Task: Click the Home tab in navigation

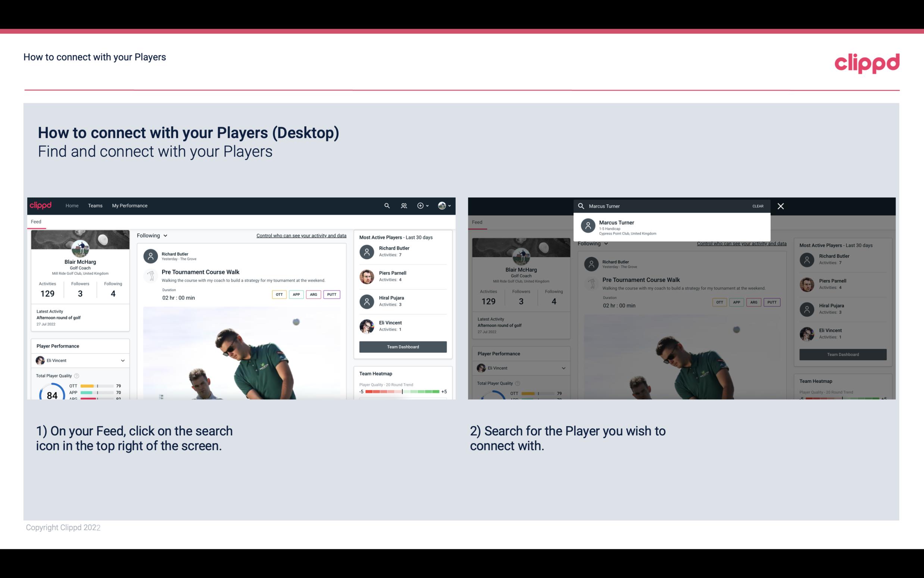Action: pos(72,205)
